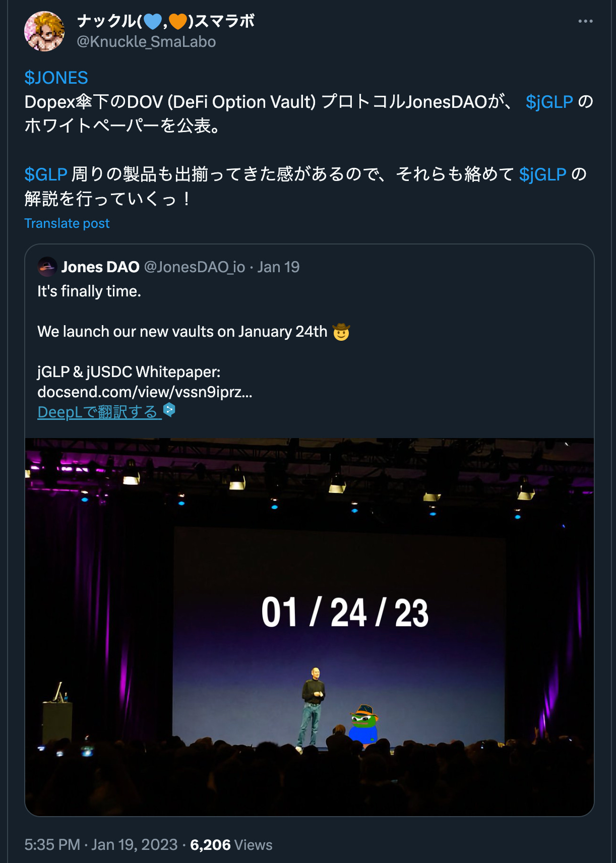Click the DeepLで翻訳する link

[x=99, y=412]
